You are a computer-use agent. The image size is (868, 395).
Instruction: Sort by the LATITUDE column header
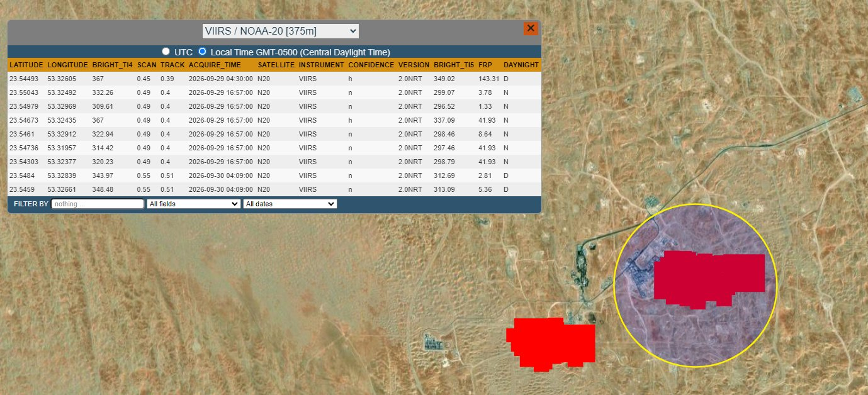coord(26,65)
